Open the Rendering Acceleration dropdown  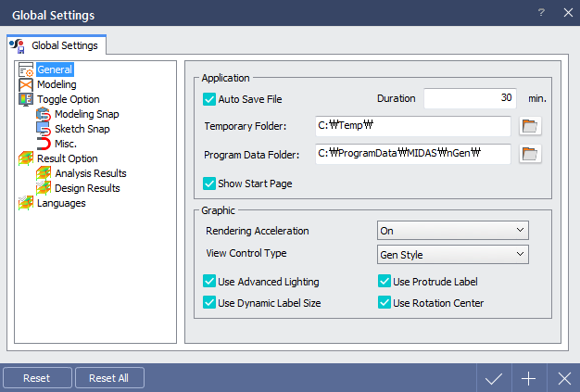[x=453, y=231]
